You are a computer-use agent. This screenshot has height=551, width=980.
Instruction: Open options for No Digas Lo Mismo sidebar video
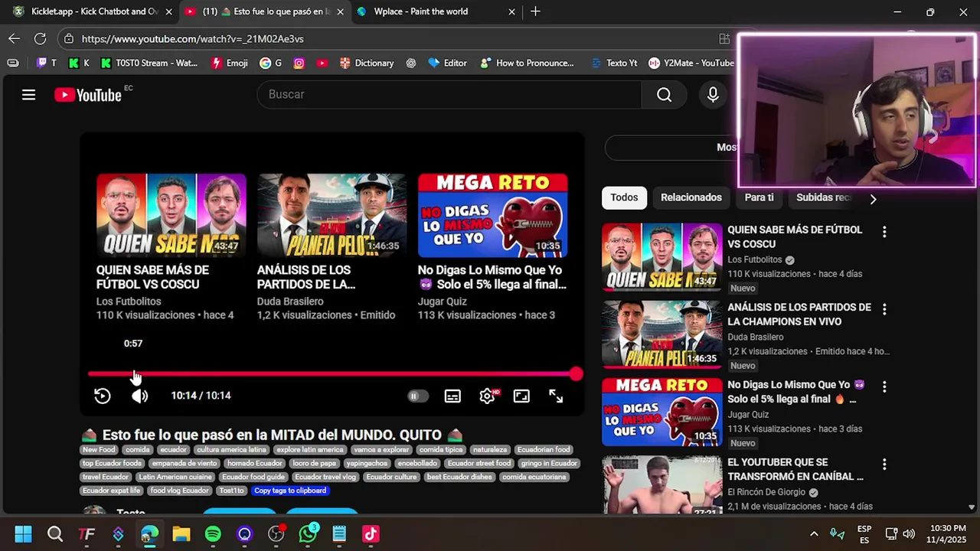pyautogui.click(x=884, y=386)
